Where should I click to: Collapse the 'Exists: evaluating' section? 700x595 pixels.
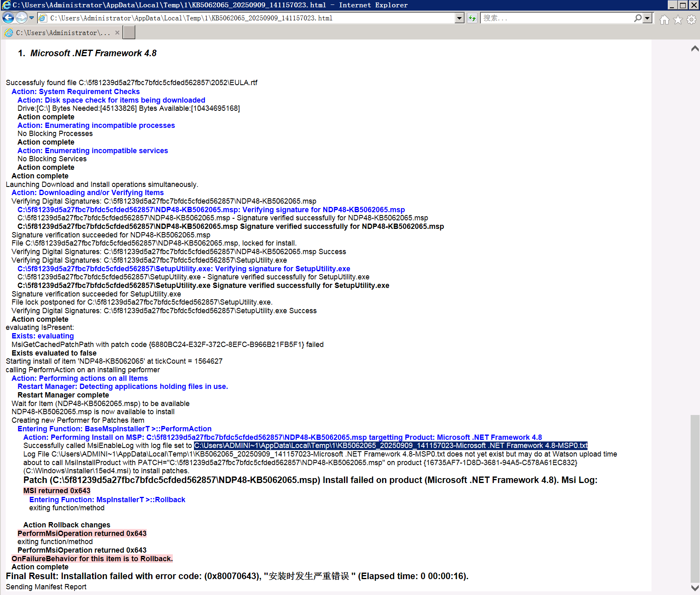43,336
